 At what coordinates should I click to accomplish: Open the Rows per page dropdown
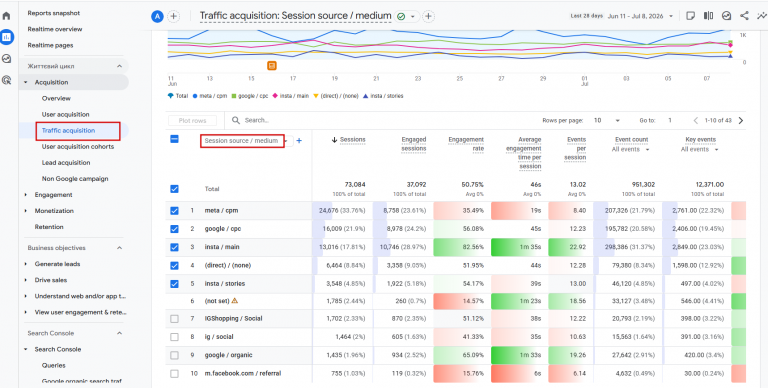(x=607, y=121)
